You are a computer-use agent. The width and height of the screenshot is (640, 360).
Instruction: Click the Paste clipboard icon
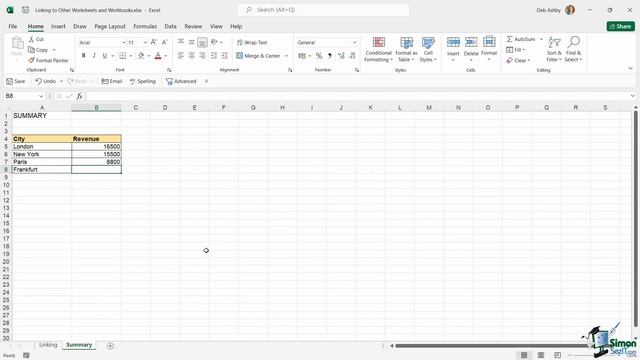[17, 43]
